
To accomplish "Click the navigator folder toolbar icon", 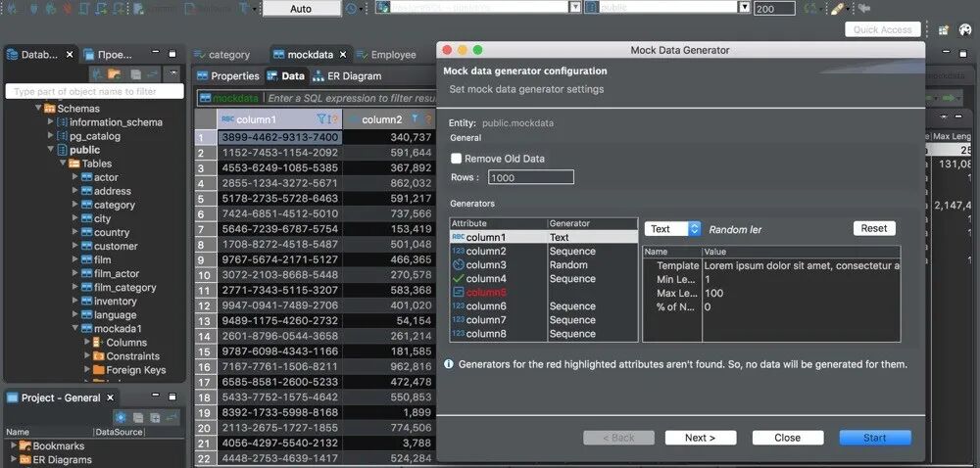I will pyautogui.click(x=115, y=74).
